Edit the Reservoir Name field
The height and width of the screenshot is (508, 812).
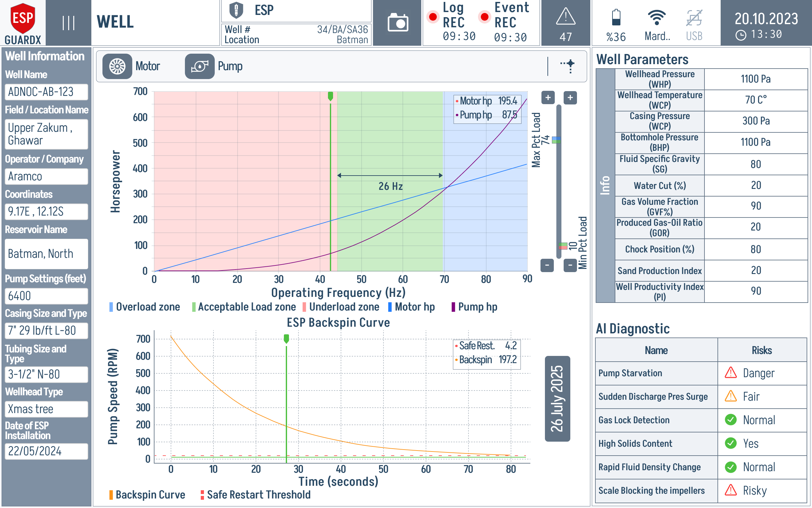(x=46, y=254)
